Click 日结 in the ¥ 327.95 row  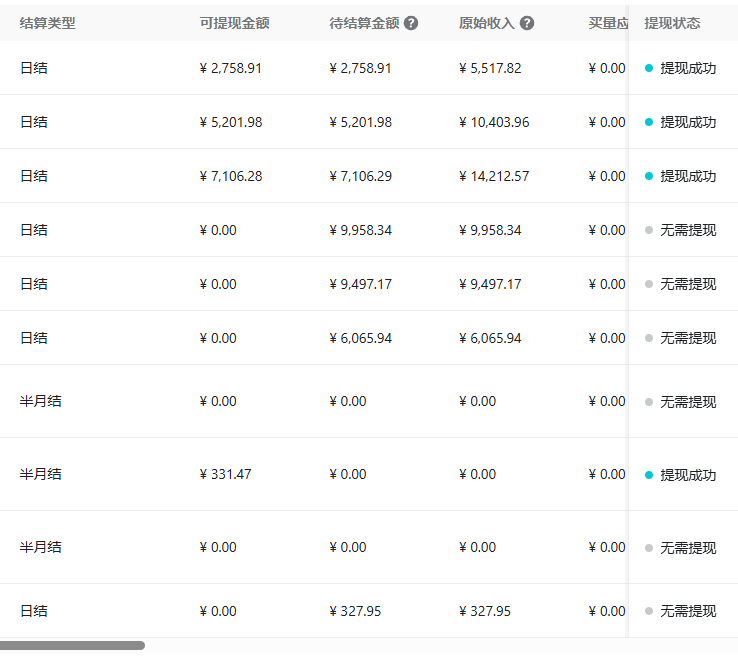pyautogui.click(x=34, y=611)
